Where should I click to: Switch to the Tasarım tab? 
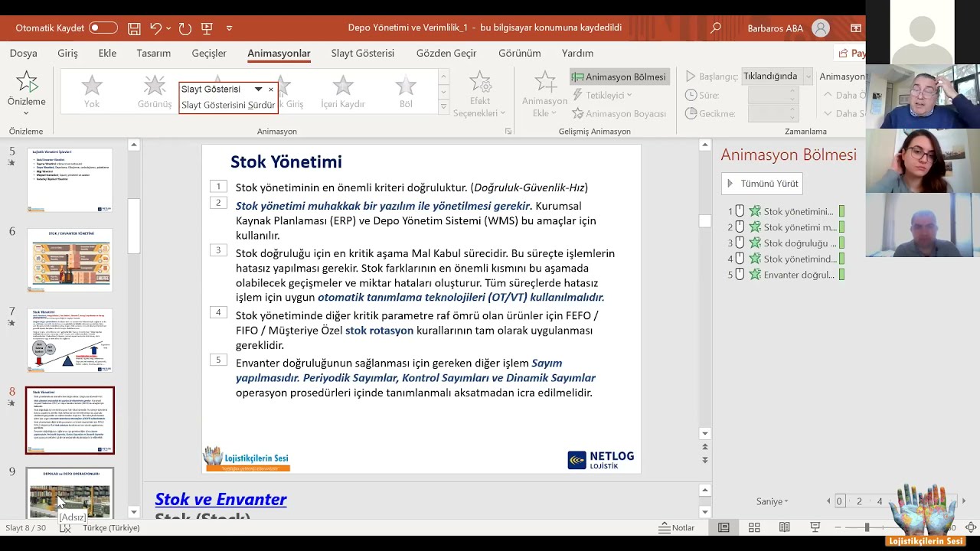click(x=154, y=54)
